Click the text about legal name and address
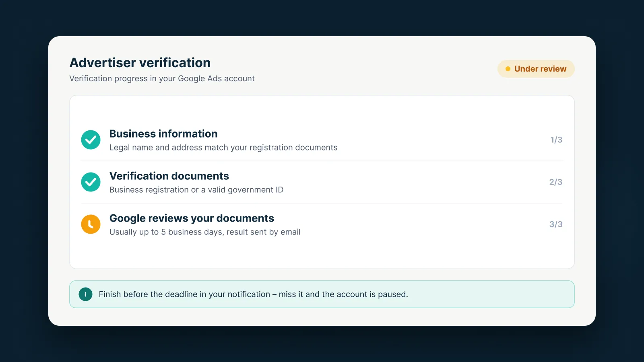Screen dimensions: 644x362 (x=223, y=148)
